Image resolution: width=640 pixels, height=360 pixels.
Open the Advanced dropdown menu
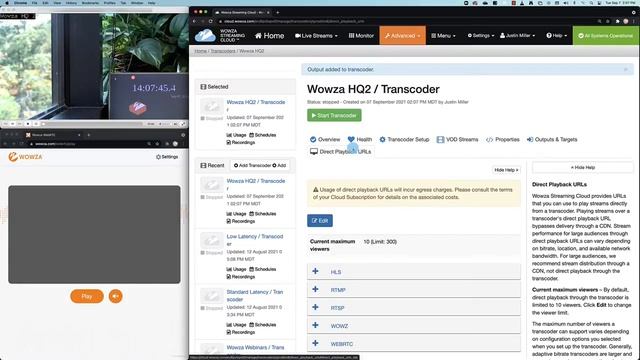pyautogui.click(x=402, y=36)
